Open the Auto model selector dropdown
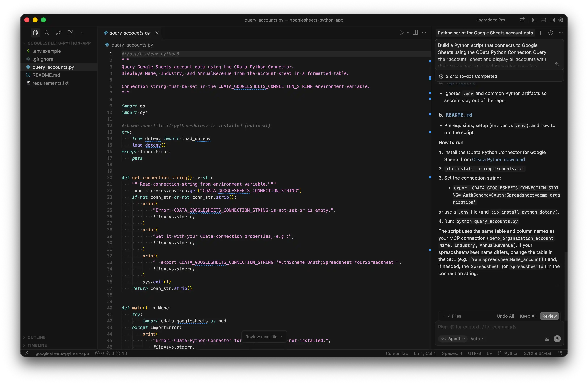 (x=477, y=339)
